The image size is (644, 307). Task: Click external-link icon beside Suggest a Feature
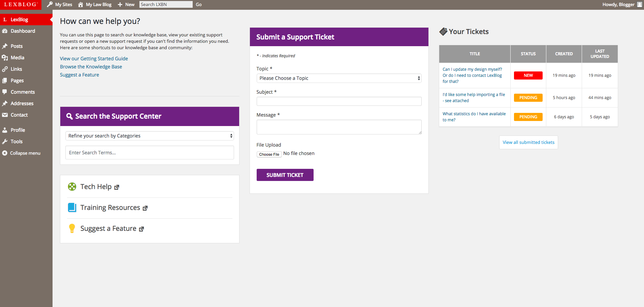point(141,229)
